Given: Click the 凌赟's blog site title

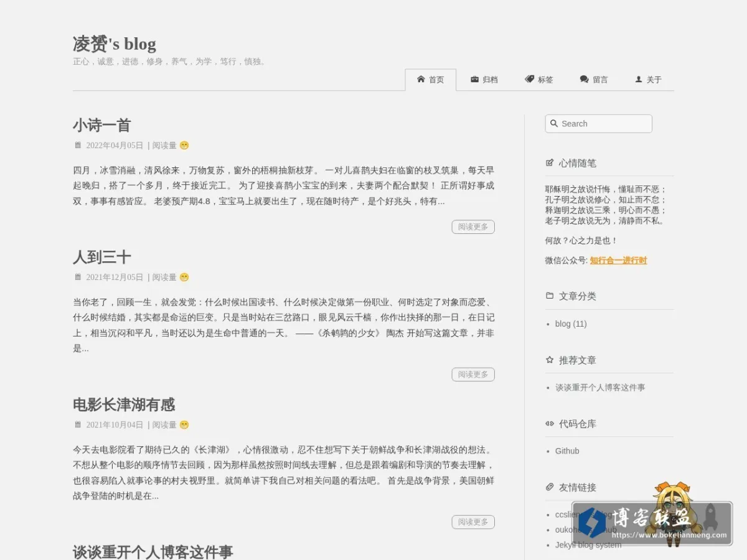Looking at the screenshot, I should (115, 44).
